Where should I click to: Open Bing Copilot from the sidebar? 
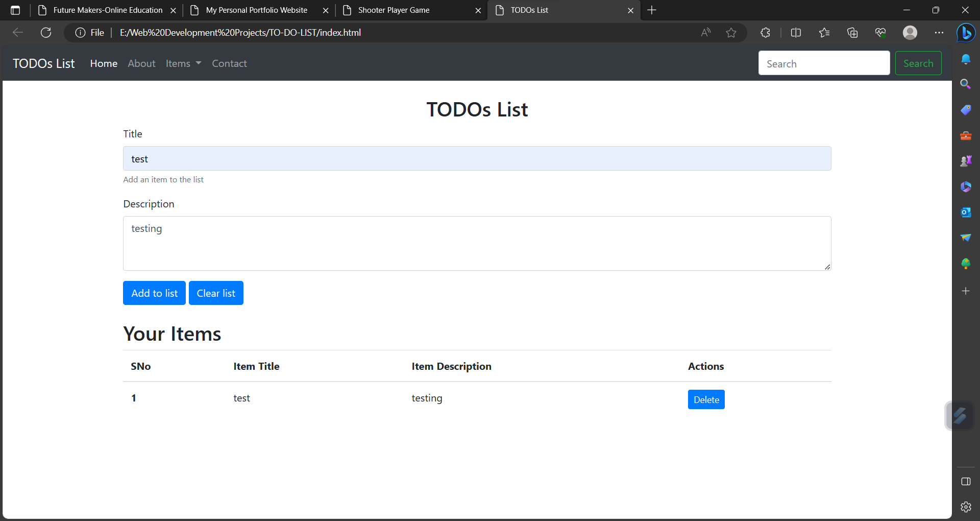coord(966,33)
